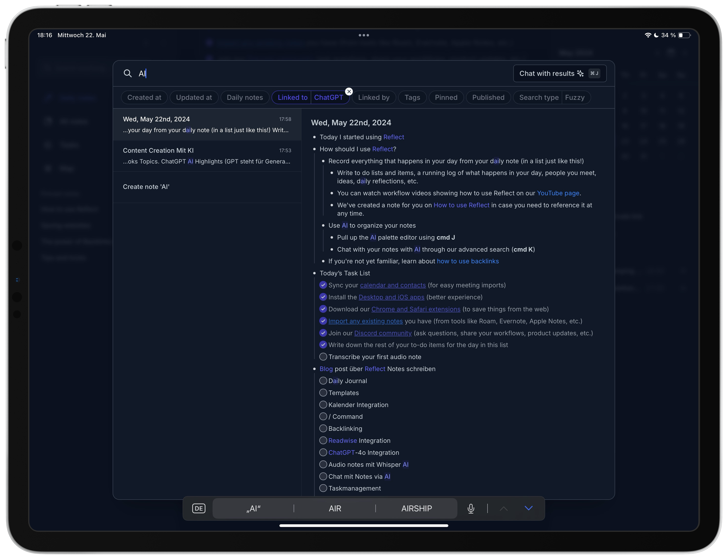Tap the Wi-Fi status icon
The width and height of the screenshot is (728, 560).
(648, 35)
